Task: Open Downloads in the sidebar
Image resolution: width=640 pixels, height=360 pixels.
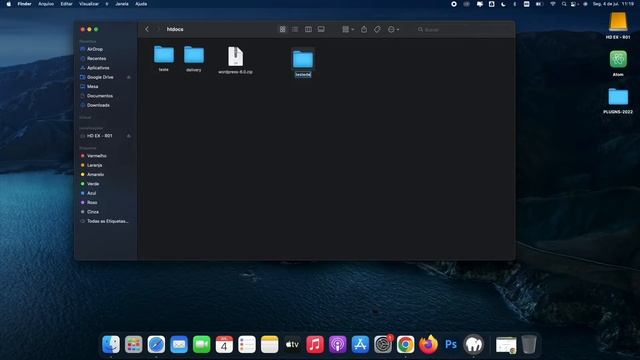Action: pyautogui.click(x=98, y=105)
